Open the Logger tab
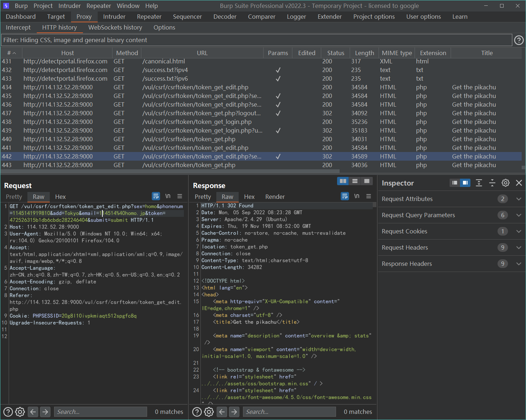This screenshot has width=526, height=420. 296,17
